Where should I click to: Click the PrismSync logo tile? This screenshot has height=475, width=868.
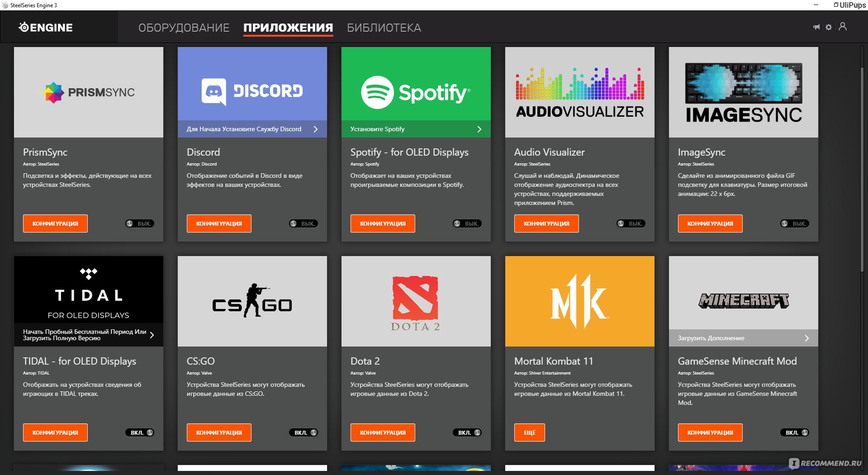tap(89, 92)
